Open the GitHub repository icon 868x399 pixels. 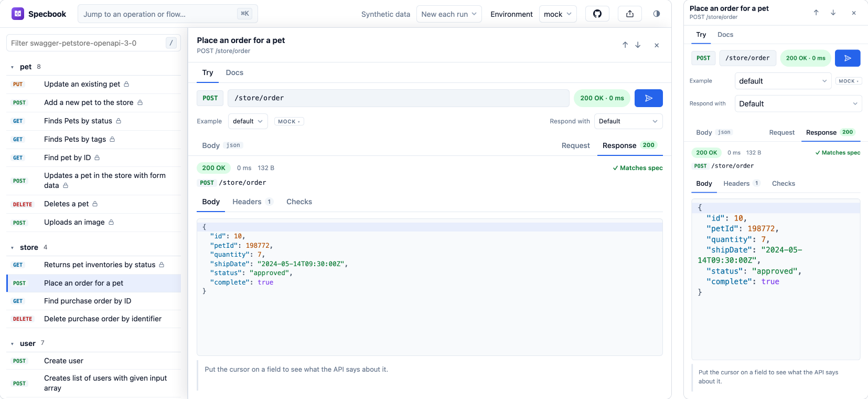[x=597, y=14]
